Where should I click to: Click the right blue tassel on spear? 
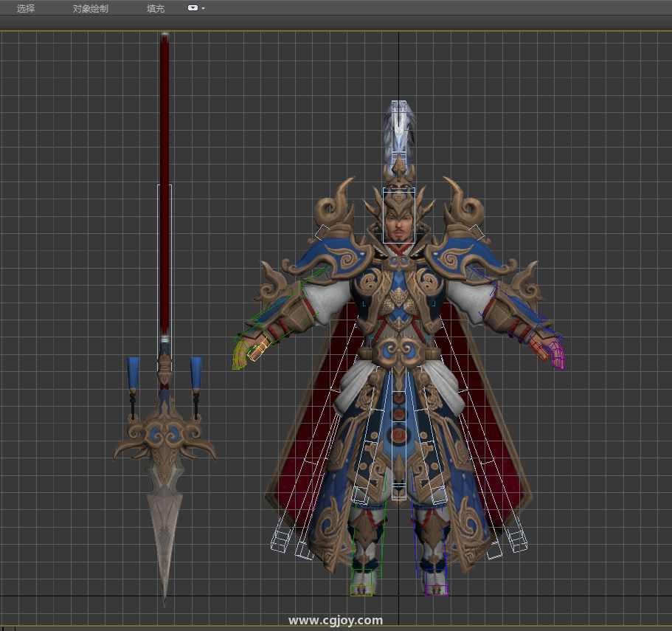tap(196, 373)
